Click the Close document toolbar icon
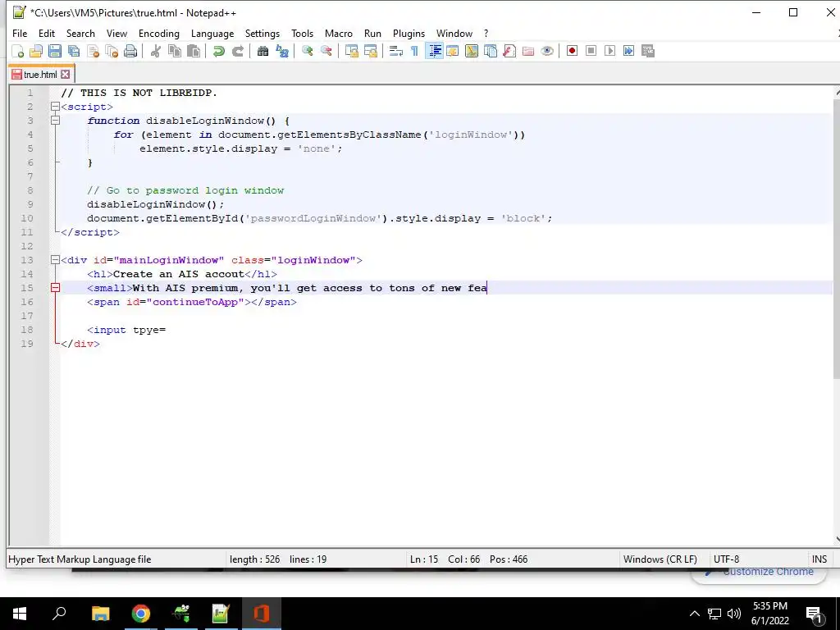Screen dimensions: 840x630 click(x=93, y=51)
